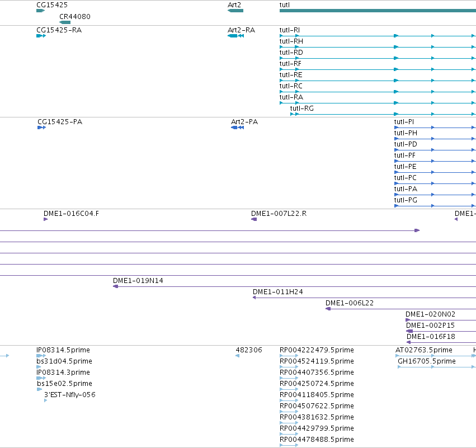476x448 pixels.
Task: Select protein tutl-PG
Action: pyautogui.click(x=406, y=200)
